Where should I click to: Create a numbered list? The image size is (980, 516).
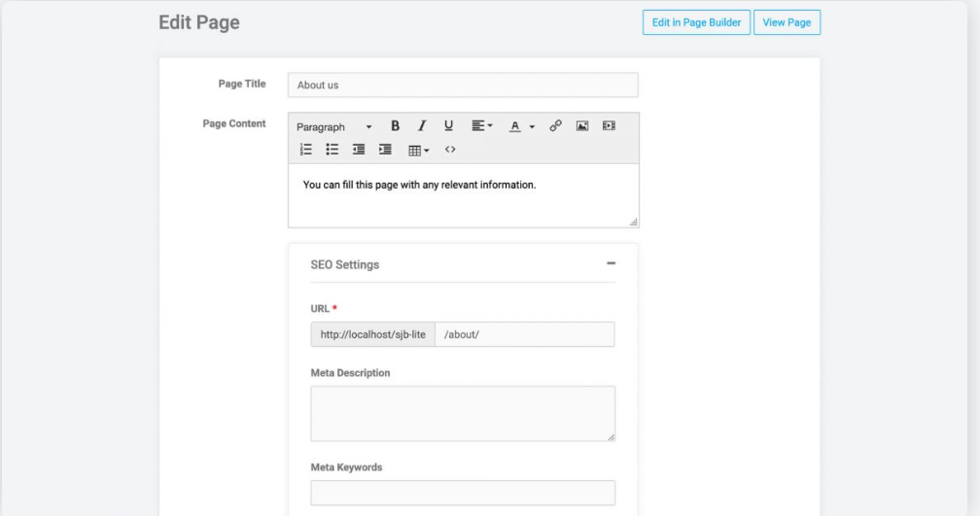point(305,150)
